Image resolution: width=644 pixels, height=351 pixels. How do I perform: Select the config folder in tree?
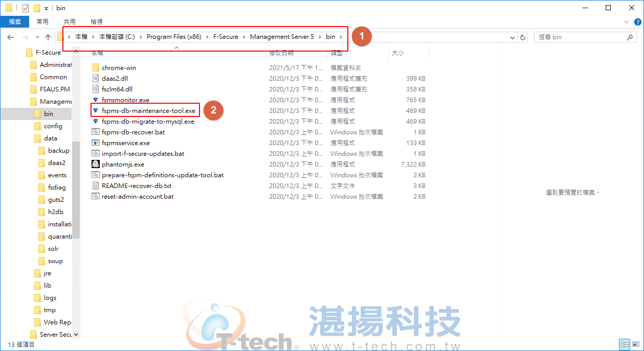[x=49, y=126]
